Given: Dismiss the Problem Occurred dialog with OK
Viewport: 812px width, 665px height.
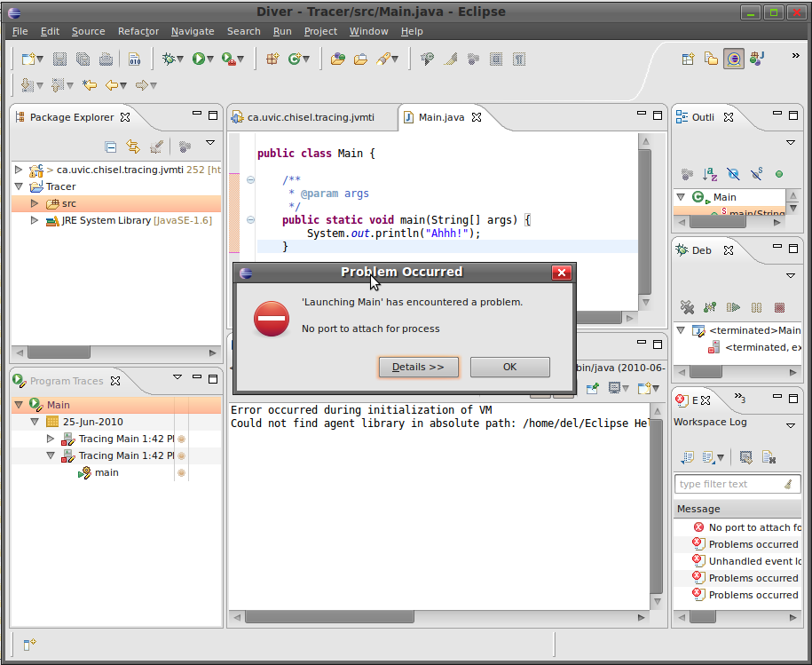Looking at the screenshot, I should click(509, 367).
